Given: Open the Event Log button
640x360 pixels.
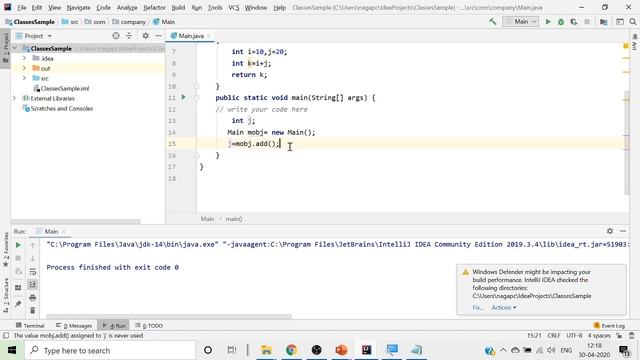Looking at the screenshot, I should tap(609, 325).
